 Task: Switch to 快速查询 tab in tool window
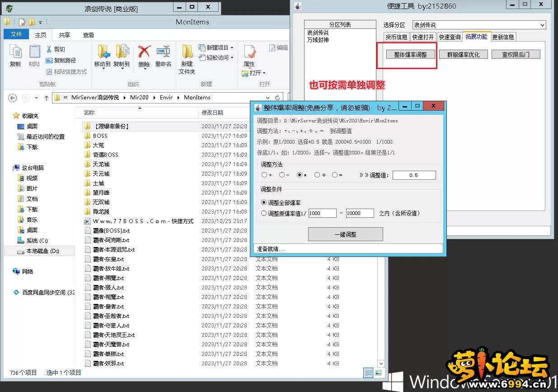[450, 37]
